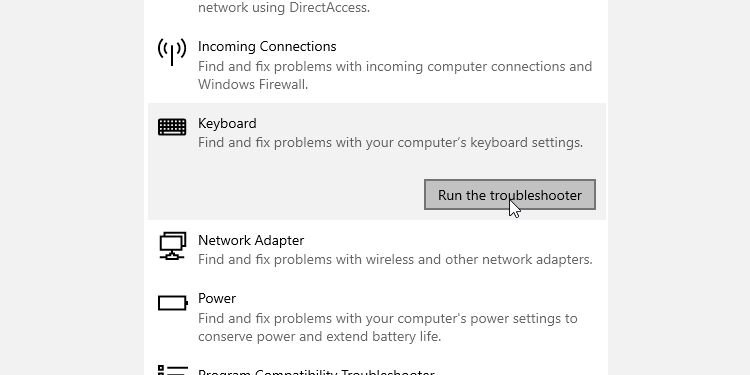The width and height of the screenshot is (750, 375).
Task: Click the Program Compatibility Troubleshooter list icon
Action: point(172,370)
